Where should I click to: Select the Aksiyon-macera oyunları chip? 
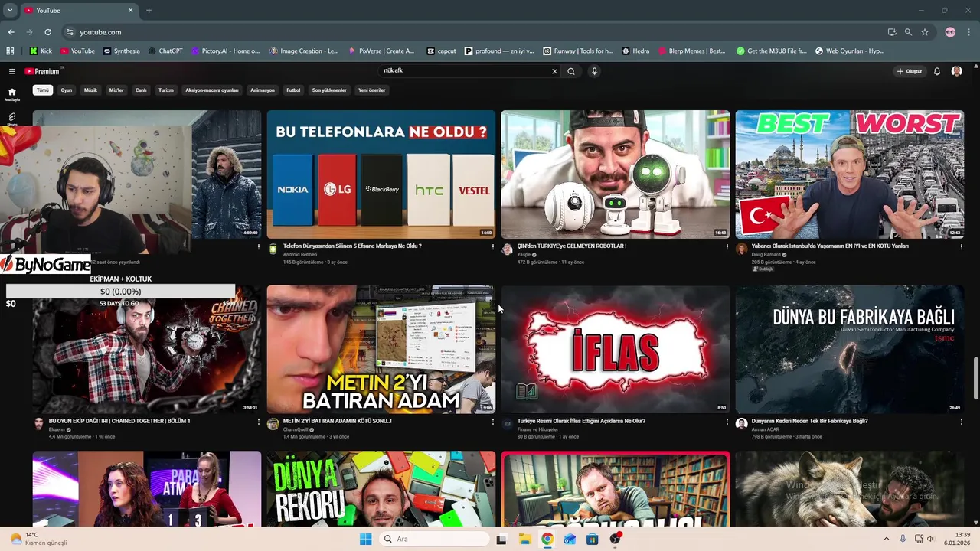point(212,90)
